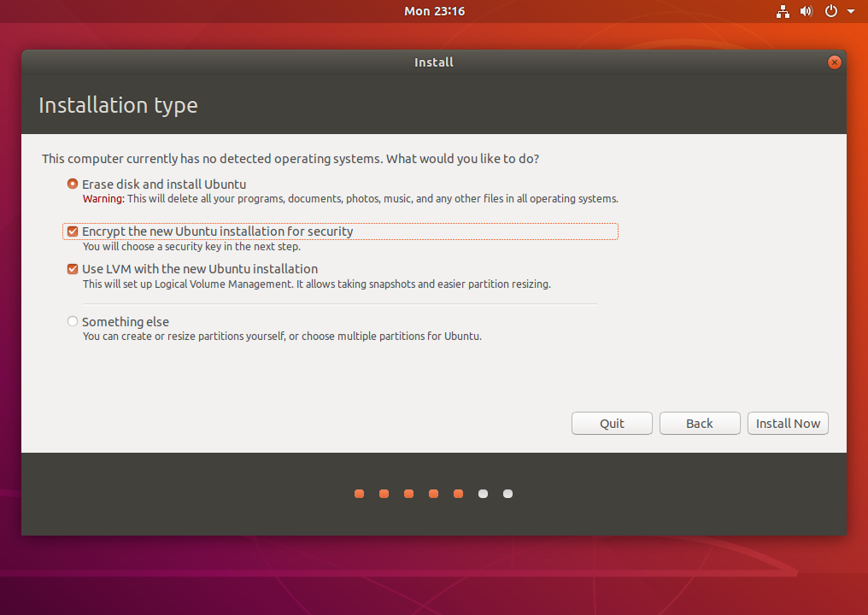Select Erase disk and install Ubuntu
Viewport: 868px width, 615px height.
73,184
